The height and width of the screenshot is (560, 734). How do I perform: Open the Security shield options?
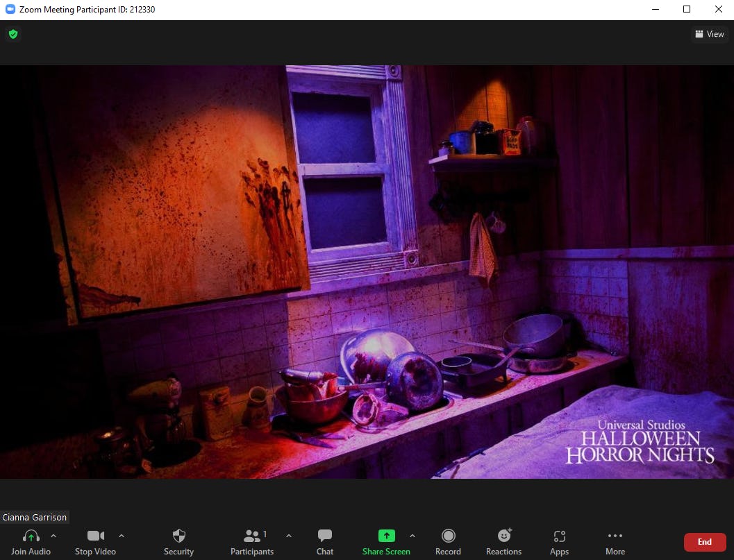click(x=178, y=536)
